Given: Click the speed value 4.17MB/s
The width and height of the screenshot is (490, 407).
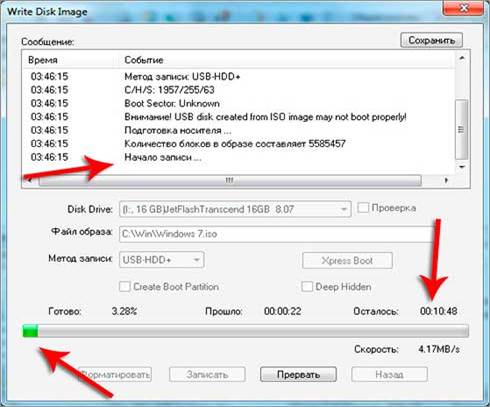Looking at the screenshot, I should tap(439, 349).
